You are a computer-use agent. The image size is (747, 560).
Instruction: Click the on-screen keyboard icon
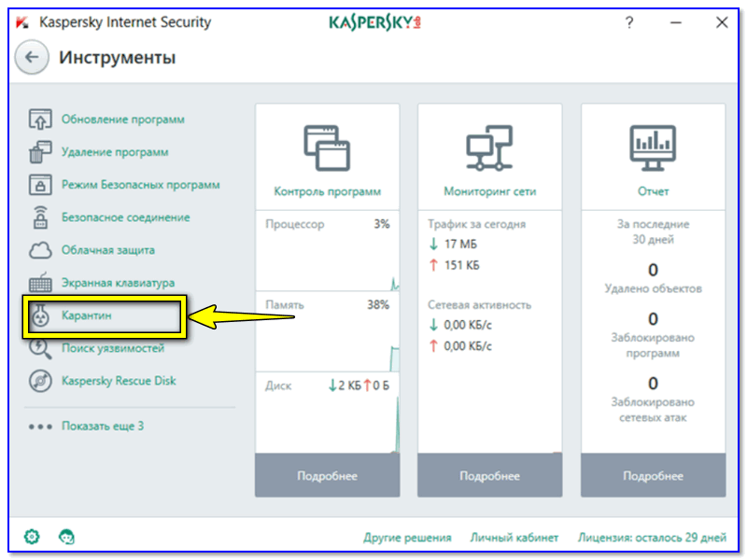click(x=40, y=283)
